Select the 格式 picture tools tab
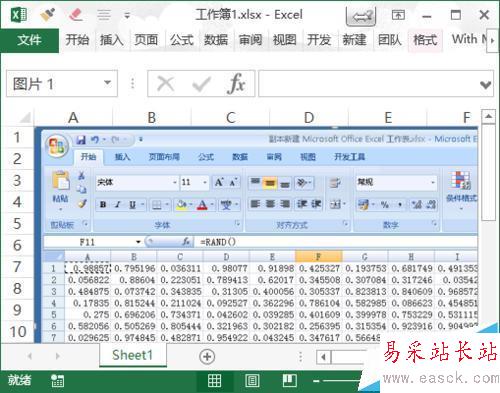 pos(425,40)
